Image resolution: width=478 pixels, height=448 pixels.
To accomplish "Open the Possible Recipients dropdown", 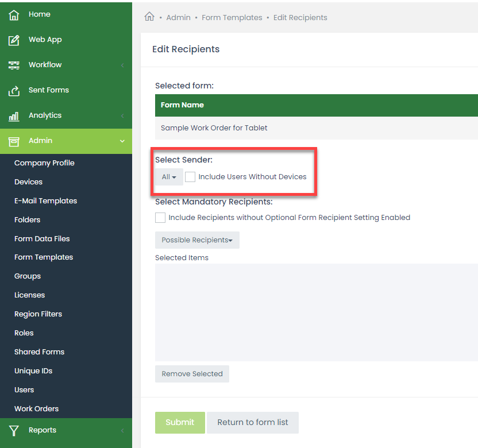I will click(x=197, y=240).
